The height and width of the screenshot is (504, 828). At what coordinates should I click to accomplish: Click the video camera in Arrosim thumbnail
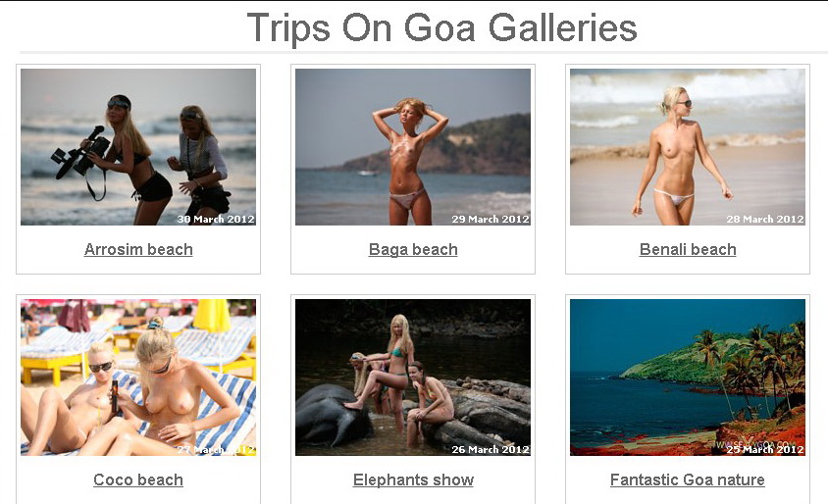pyautogui.click(x=80, y=152)
